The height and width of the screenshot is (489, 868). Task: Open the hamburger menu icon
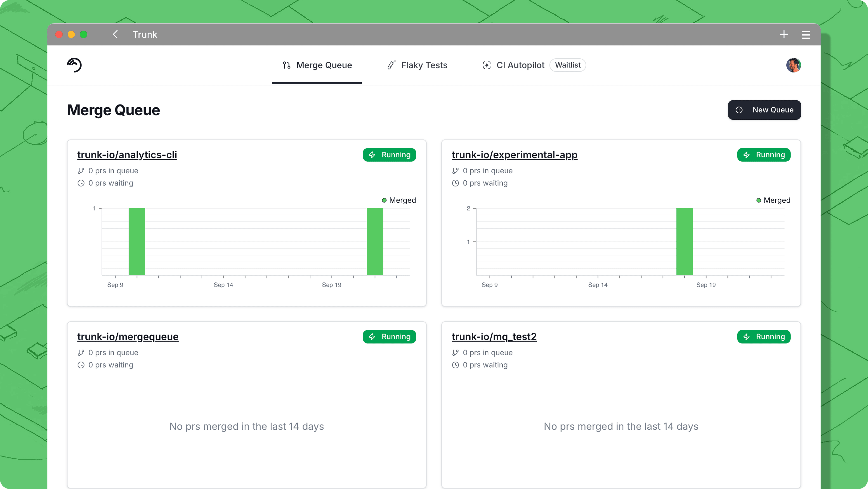806,35
